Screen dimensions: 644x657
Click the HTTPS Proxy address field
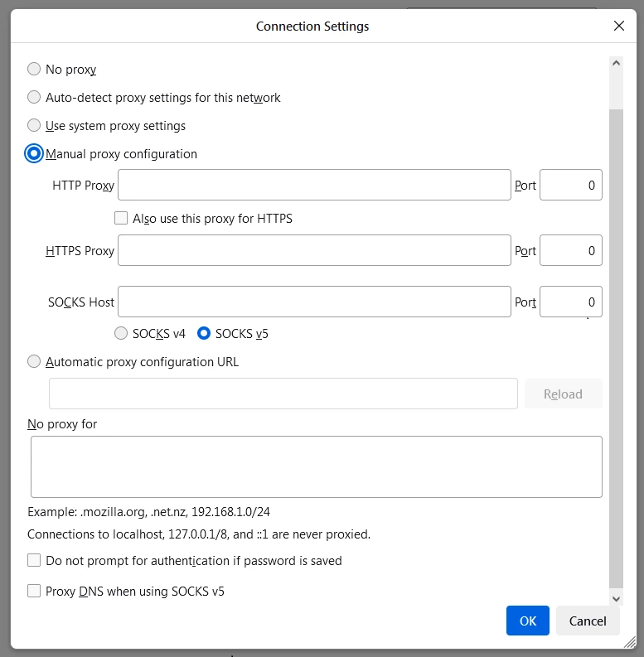[314, 251]
